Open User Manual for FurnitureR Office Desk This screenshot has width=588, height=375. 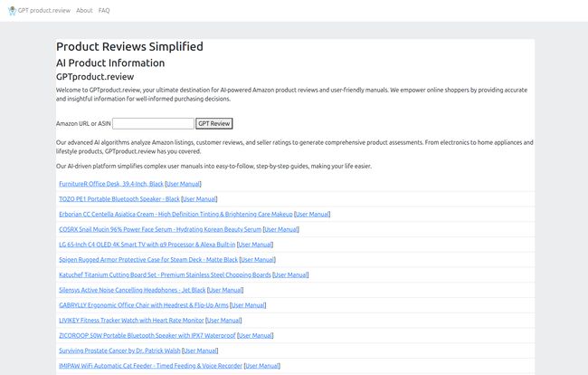183,184
